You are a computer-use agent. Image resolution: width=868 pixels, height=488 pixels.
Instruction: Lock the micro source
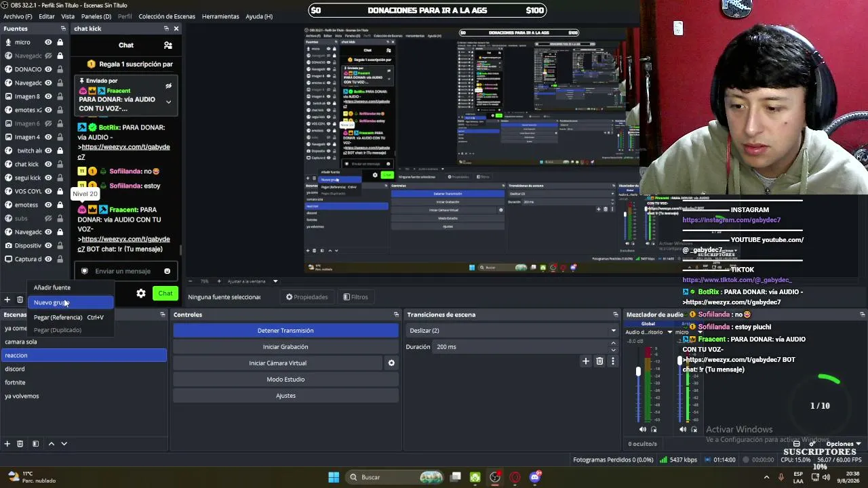click(x=60, y=42)
